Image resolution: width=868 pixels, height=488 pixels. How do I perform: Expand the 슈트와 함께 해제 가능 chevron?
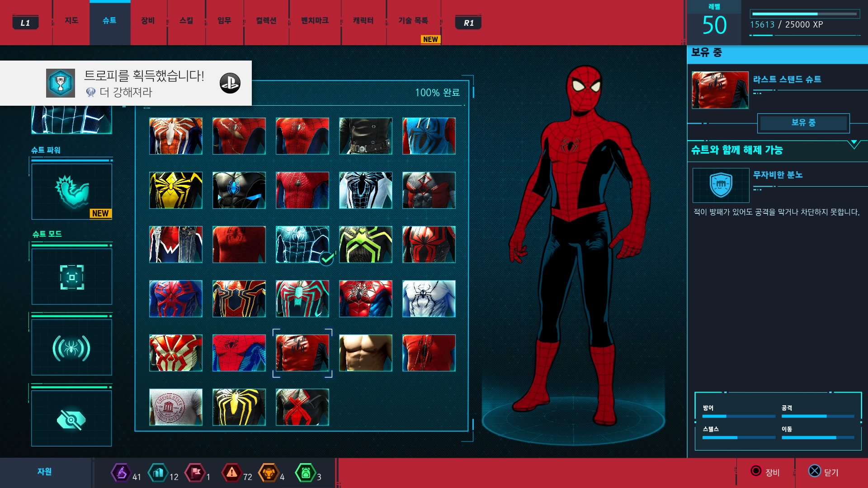pyautogui.click(x=854, y=145)
